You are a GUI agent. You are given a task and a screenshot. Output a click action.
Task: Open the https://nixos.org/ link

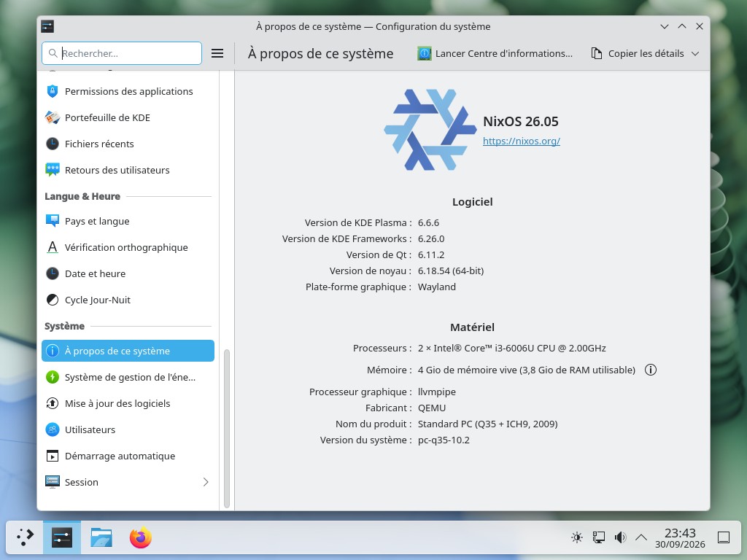pyautogui.click(x=521, y=141)
